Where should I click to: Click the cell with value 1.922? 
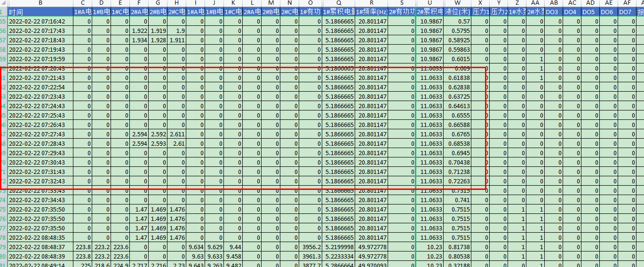(x=139, y=31)
